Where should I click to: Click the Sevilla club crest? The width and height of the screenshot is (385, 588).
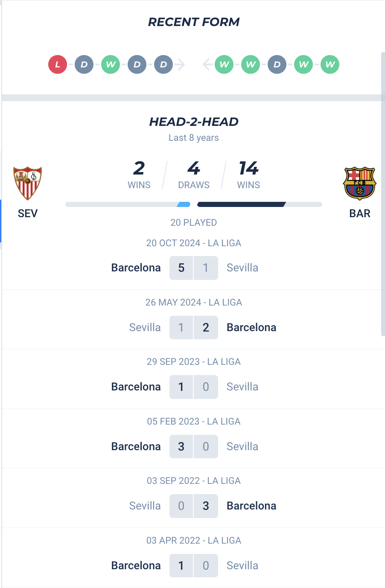[x=28, y=183]
